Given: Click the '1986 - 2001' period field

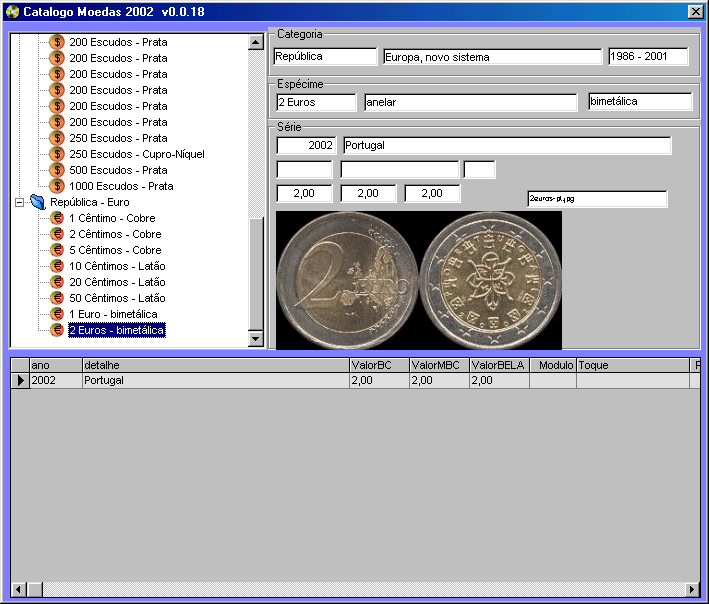Looking at the screenshot, I should click(x=648, y=57).
